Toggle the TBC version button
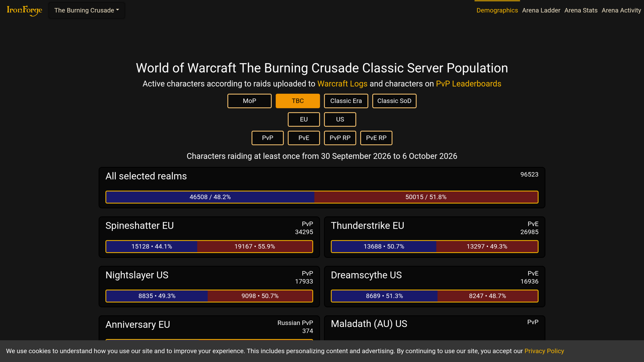644x362 pixels. click(x=298, y=101)
